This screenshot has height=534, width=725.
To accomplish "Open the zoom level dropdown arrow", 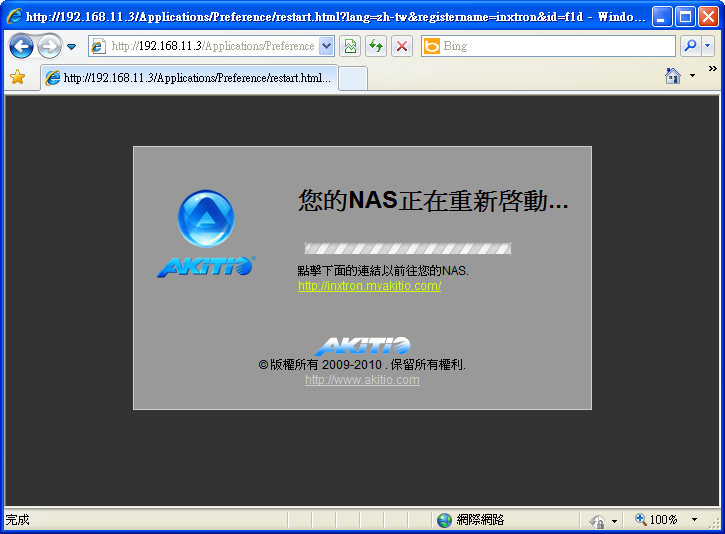I will pyautogui.click(x=694, y=520).
